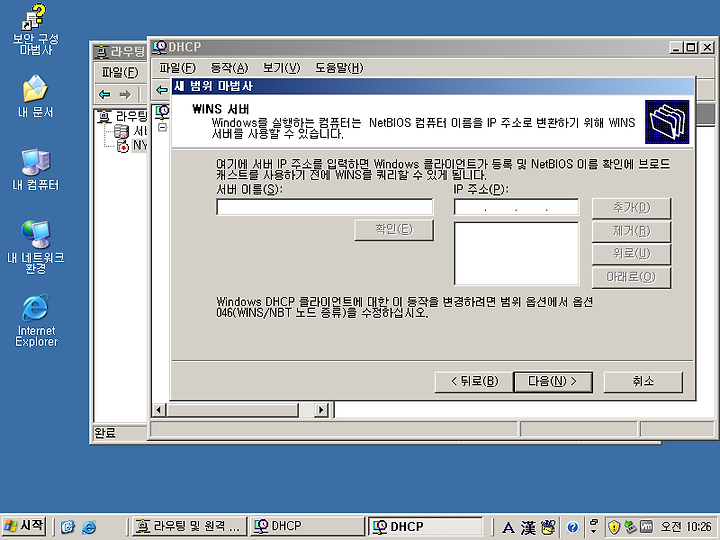Click the language bar A input mode icon

(508, 528)
